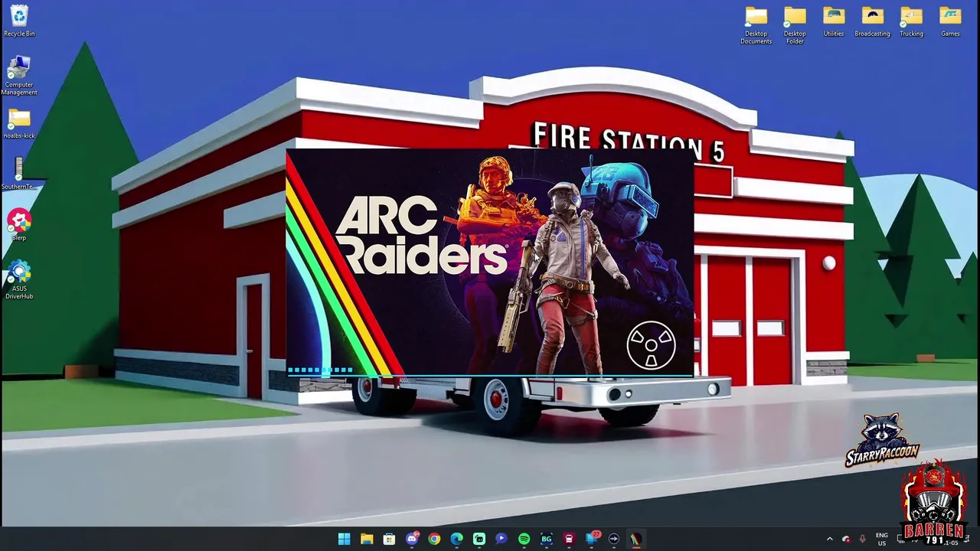Viewport: 980px width, 551px height.
Task: Open the BG app on taskbar
Action: point(546,539)
